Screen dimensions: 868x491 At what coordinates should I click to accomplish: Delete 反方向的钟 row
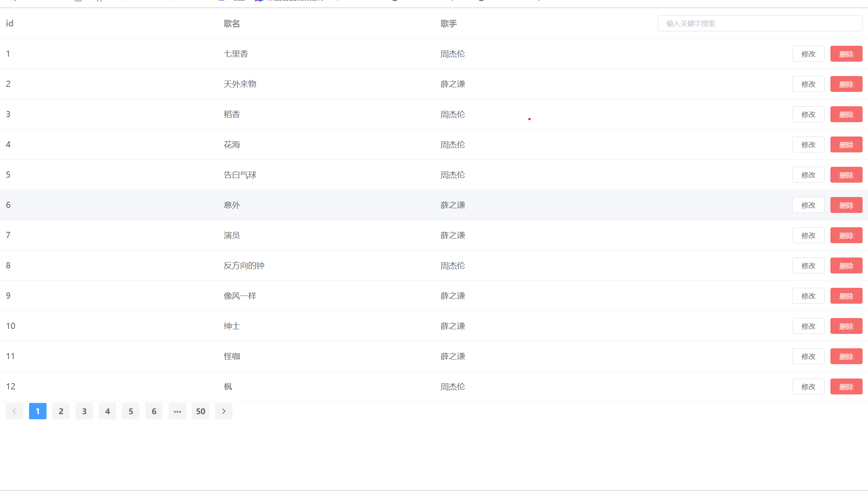(846, 266)
